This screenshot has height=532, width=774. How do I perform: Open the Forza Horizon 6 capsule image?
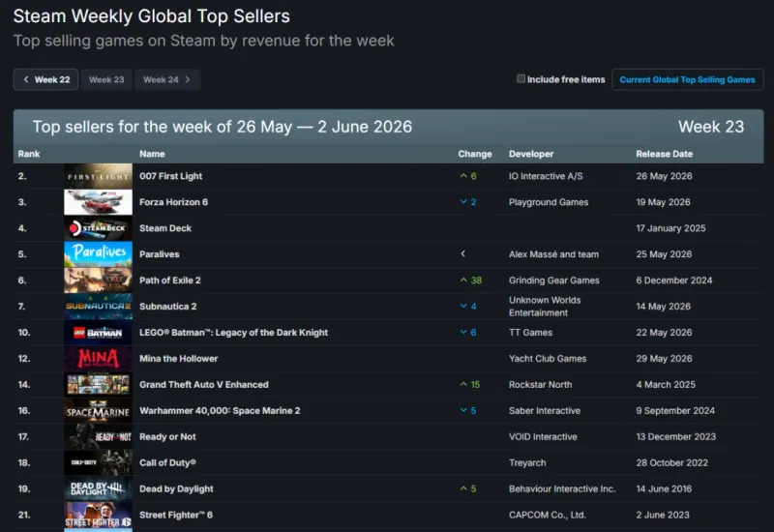pos(98,202)
